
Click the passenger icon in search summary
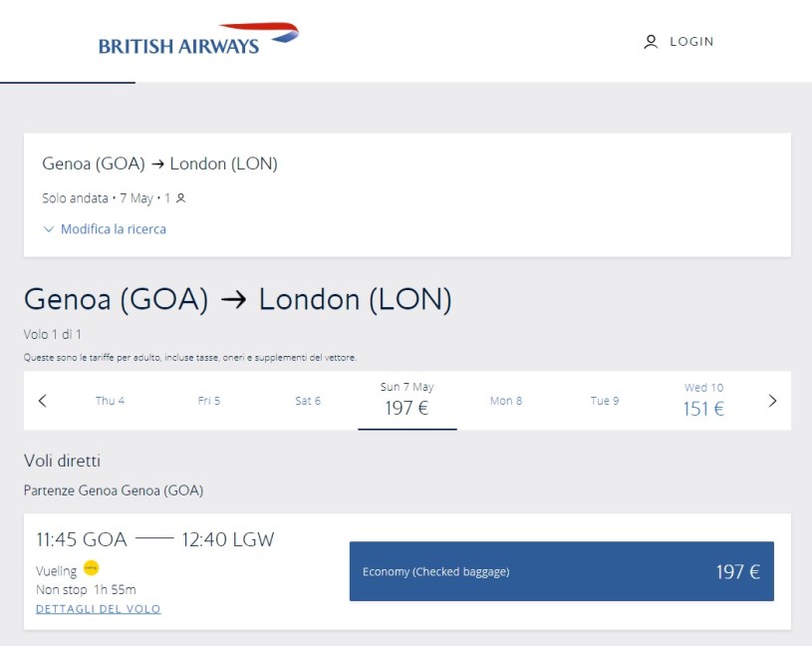[x=180, y=198]
